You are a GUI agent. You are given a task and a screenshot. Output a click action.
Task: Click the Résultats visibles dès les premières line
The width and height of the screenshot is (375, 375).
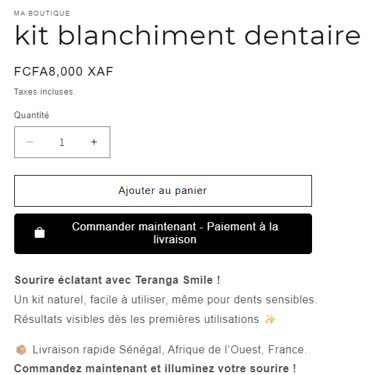tap(137, 319)
